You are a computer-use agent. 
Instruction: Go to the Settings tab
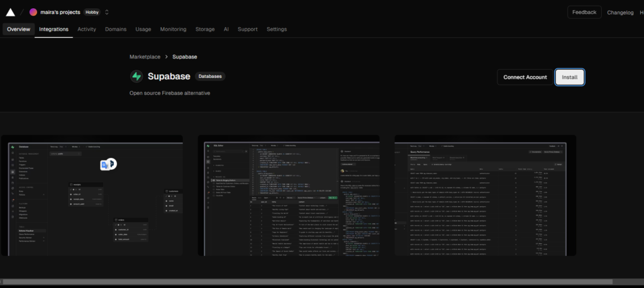[x=277, y=29]
